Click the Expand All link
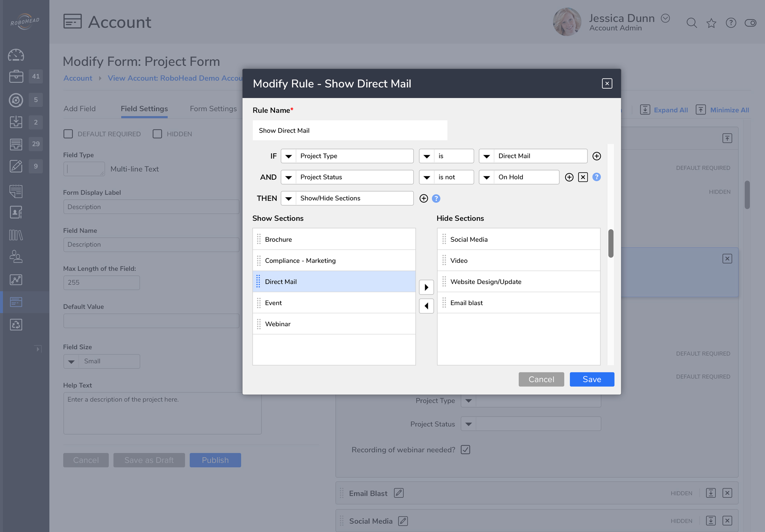 (x=670, y=110)
